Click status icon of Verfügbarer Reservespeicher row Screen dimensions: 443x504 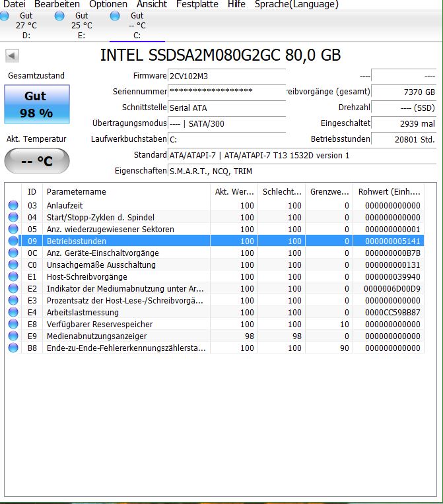13,324
